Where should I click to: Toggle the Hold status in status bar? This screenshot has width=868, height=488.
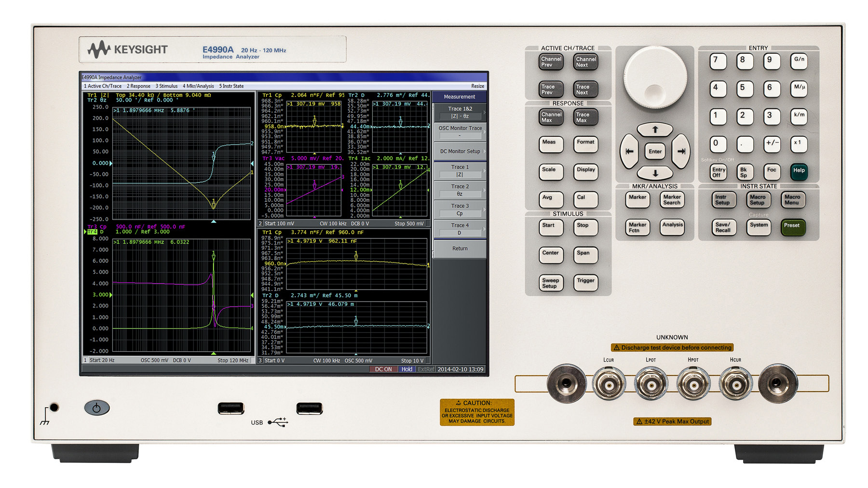coord(407,369)
